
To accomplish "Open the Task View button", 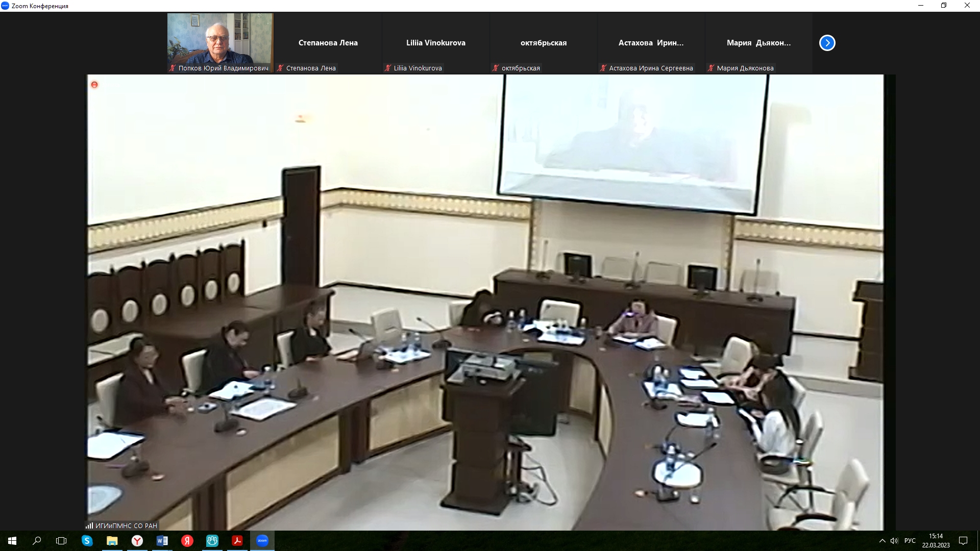I will (61, 541).
